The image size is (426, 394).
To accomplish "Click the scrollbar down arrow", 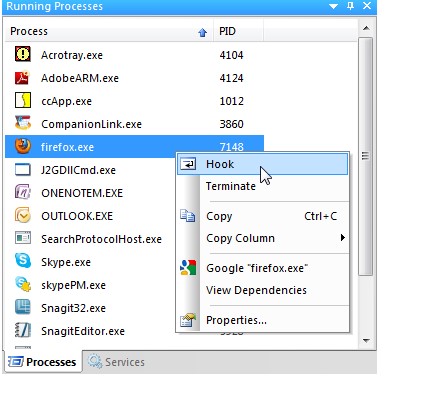I will (x=366, y=340).
